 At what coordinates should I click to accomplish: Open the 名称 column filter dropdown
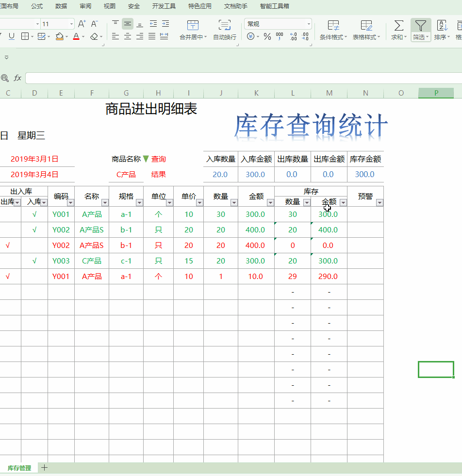click(105, 202)
